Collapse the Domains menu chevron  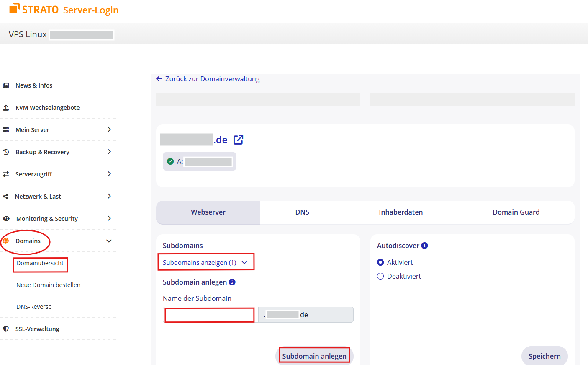tap(109, 241)
